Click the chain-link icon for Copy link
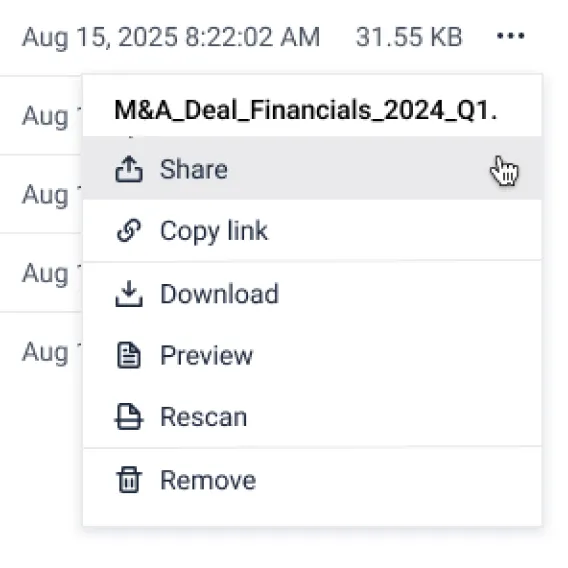This screenshot has width=568, height=568. tap(129, 230)
